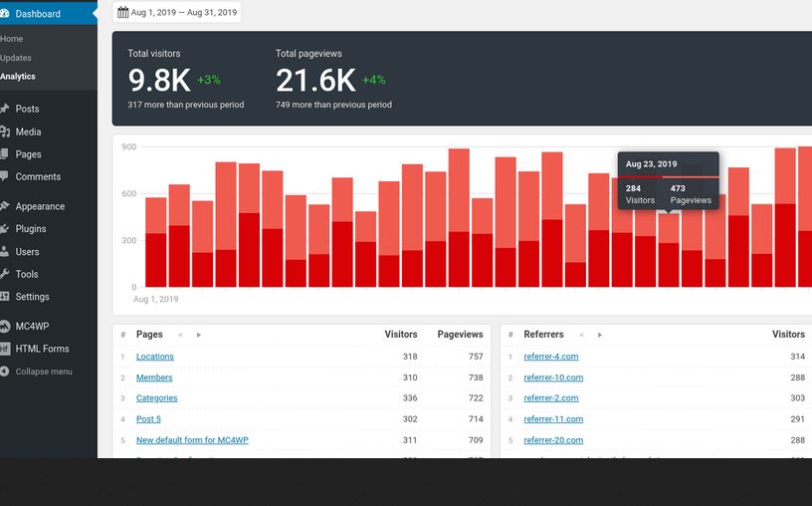Open the MC4WP menu item

[32, 326]
